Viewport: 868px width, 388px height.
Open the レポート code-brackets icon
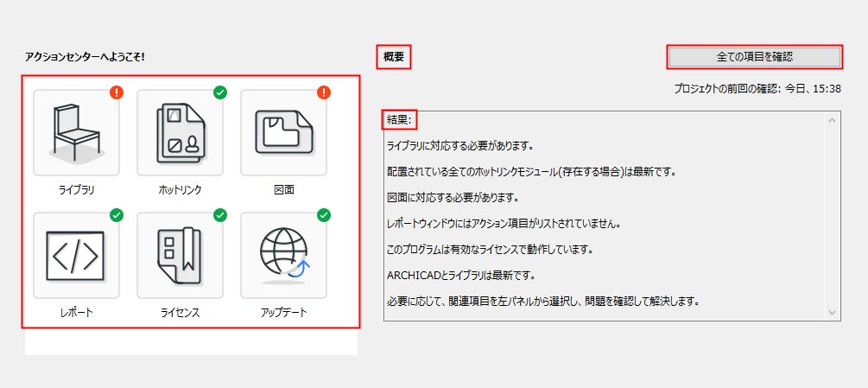click(x=76, y=255)
